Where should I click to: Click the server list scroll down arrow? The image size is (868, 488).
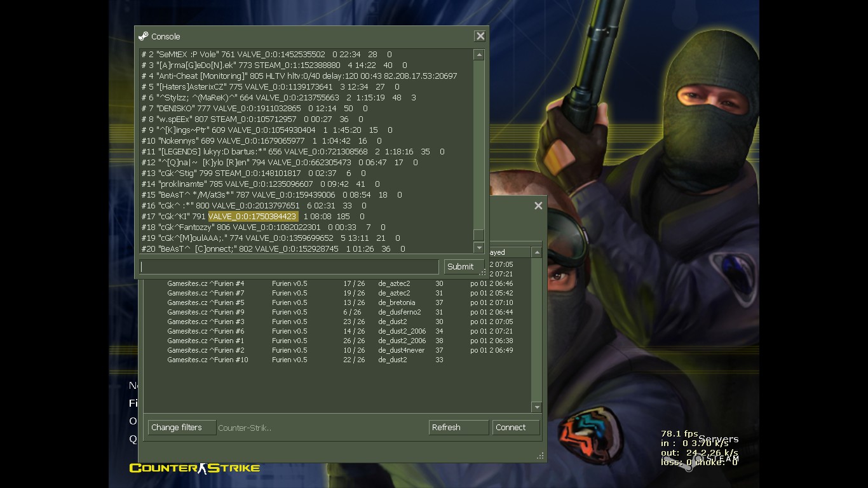pos(537,407)
